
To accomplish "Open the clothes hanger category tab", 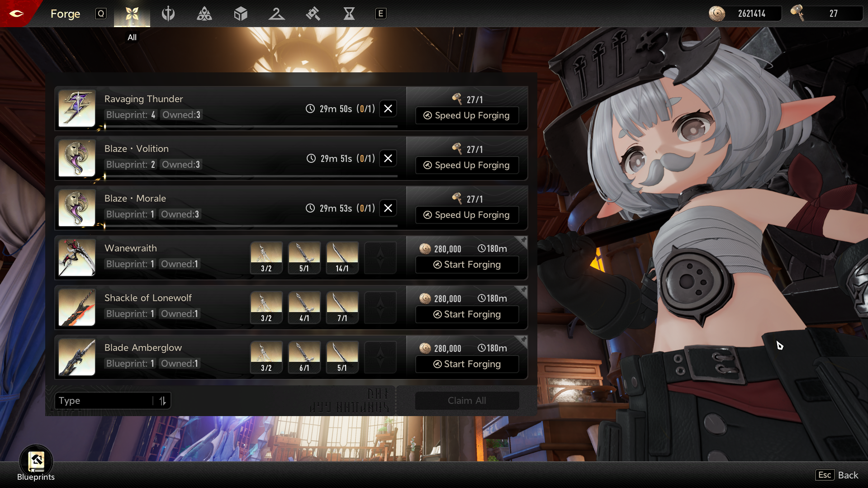I will (276, 14).
